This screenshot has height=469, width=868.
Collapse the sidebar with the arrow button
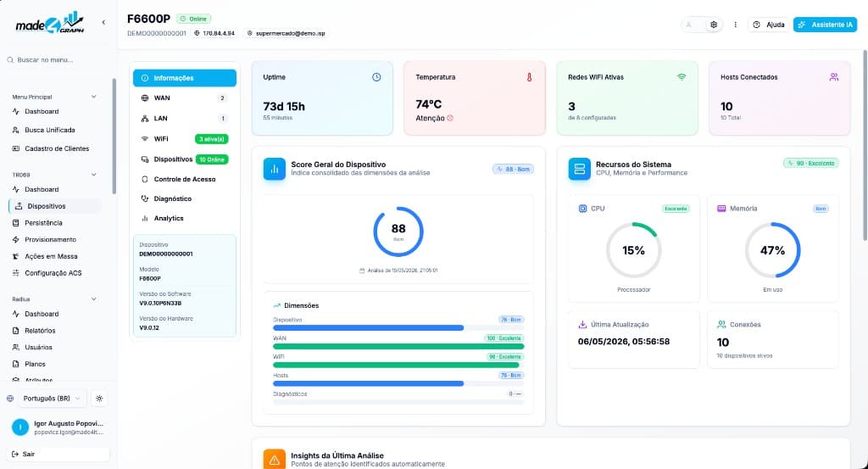[103, 22]
